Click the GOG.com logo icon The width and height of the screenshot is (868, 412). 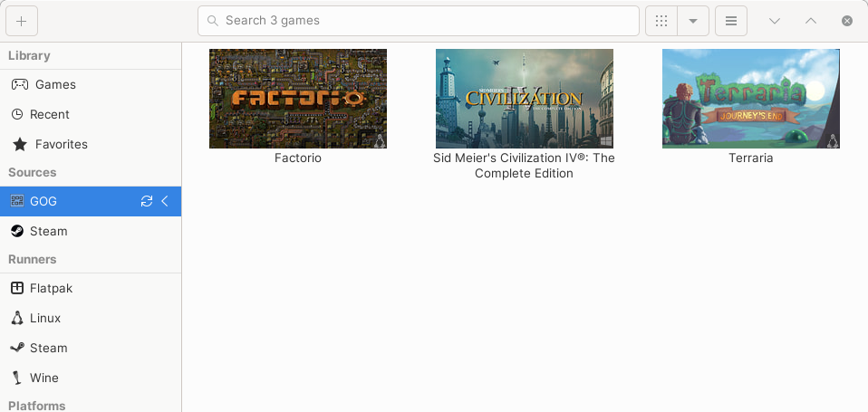(17, 201)
